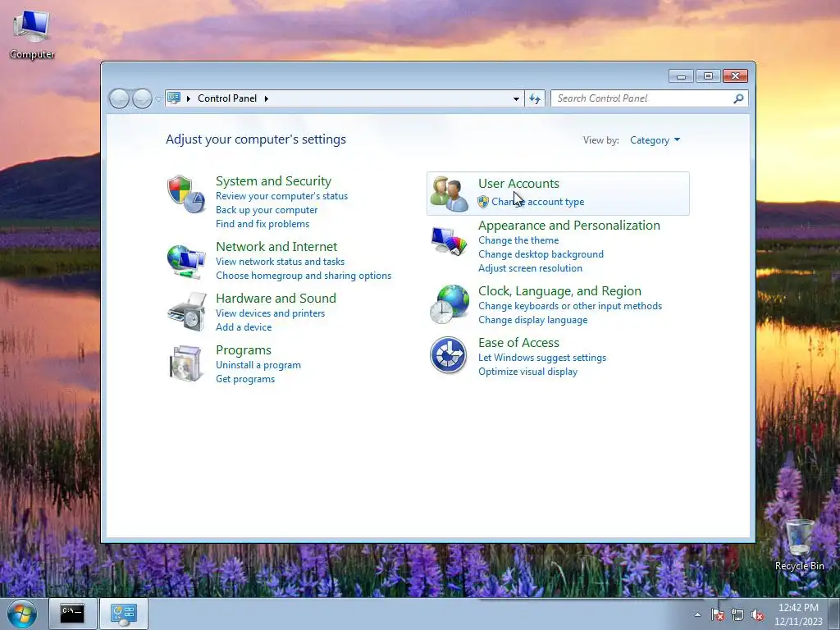840x630 pixels.
Task: Open Appearance and Personalization heading
Action: click(x=569, y=225)
